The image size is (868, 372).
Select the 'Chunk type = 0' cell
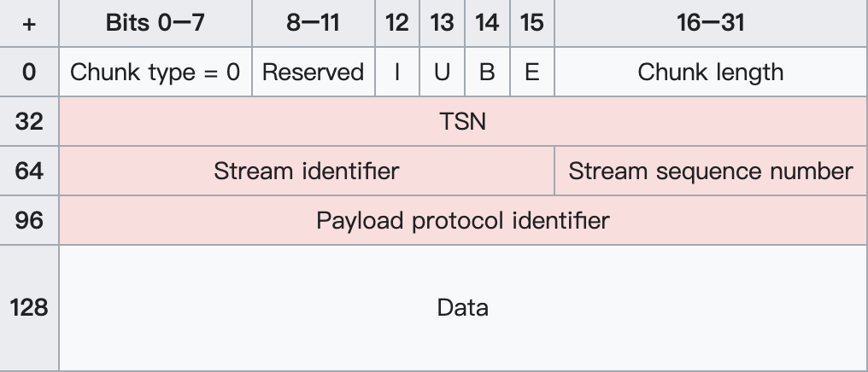[155, 73]
